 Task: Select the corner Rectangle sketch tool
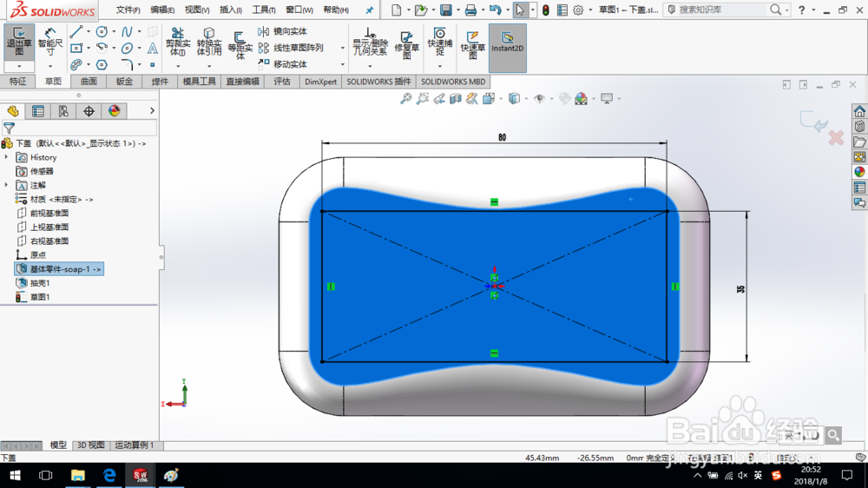click(76, 48)
